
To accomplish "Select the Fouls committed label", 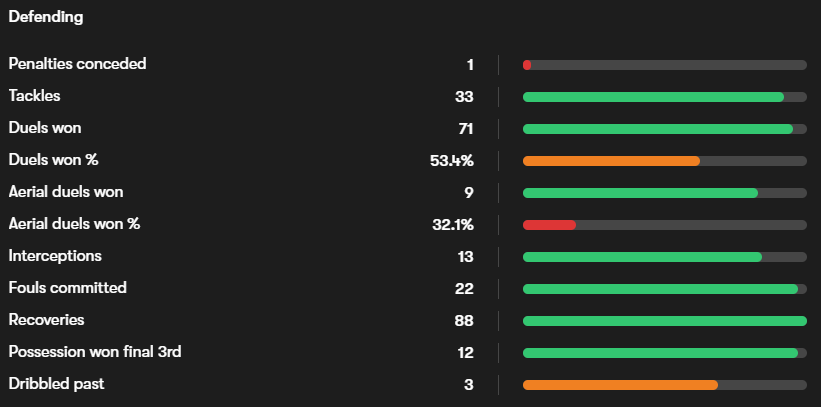I will tap(67, 288).
